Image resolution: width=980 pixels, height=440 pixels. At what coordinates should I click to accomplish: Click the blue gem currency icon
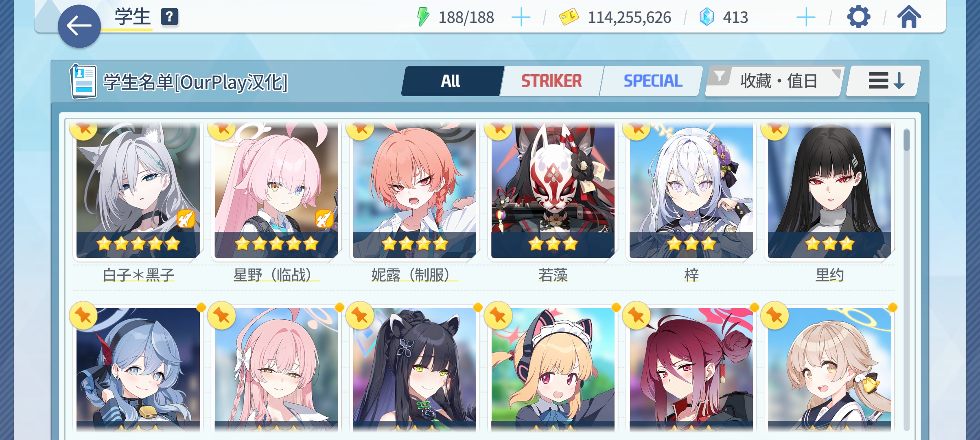707,17
